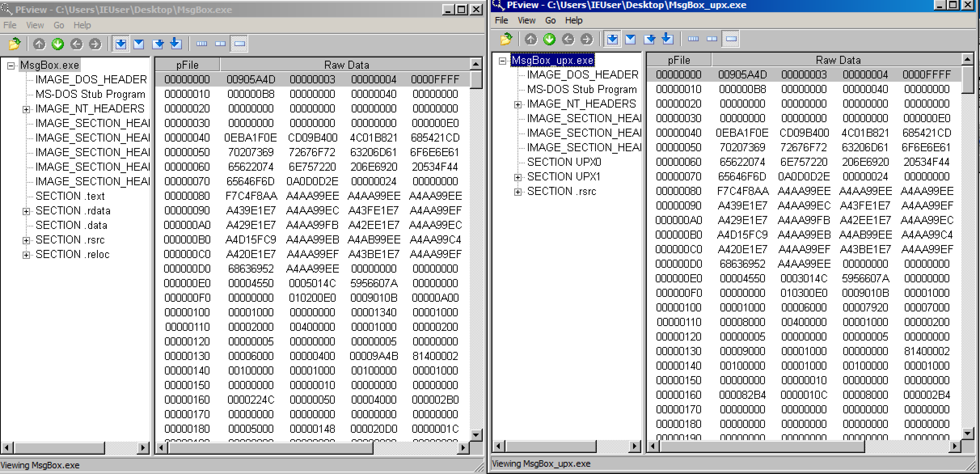
Task: Open the Go menu in MsgBox_upx.exe window
Action: coord(550,20)
